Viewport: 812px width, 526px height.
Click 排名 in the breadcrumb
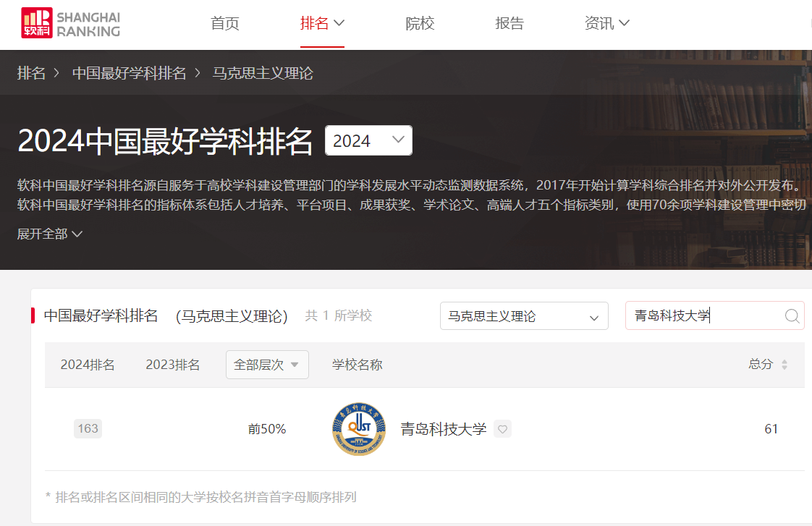31,73
